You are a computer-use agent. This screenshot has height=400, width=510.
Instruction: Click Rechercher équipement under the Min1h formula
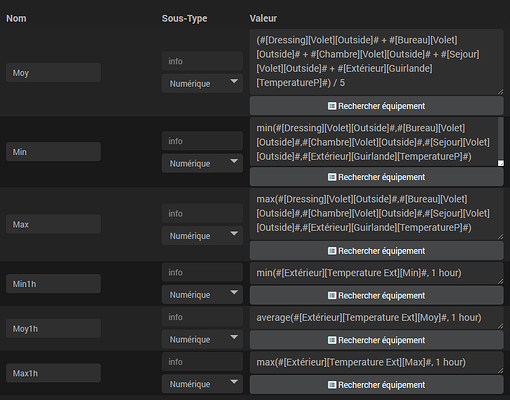tap(376, 295)
